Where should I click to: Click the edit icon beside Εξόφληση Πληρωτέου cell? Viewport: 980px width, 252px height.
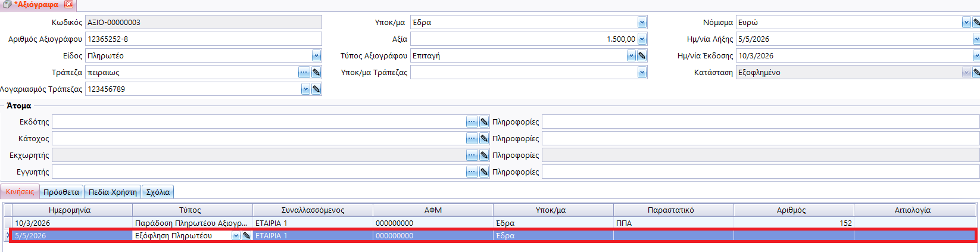click(x=246, y=236)
